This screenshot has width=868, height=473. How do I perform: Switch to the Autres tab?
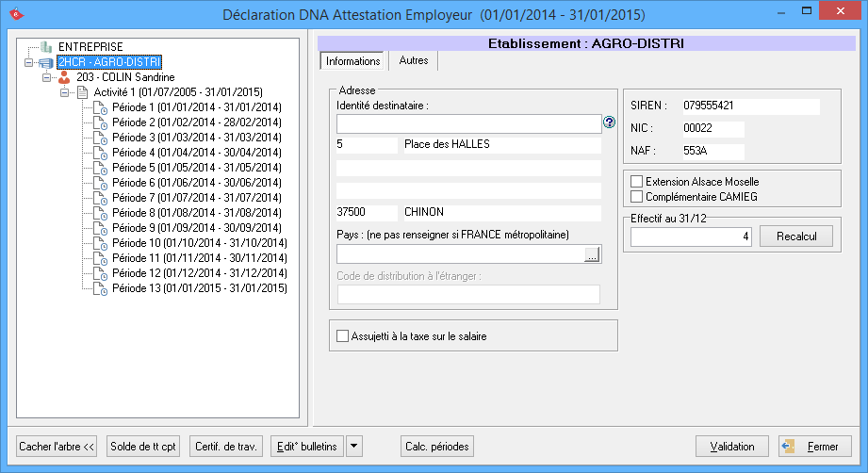click(414, 61)
